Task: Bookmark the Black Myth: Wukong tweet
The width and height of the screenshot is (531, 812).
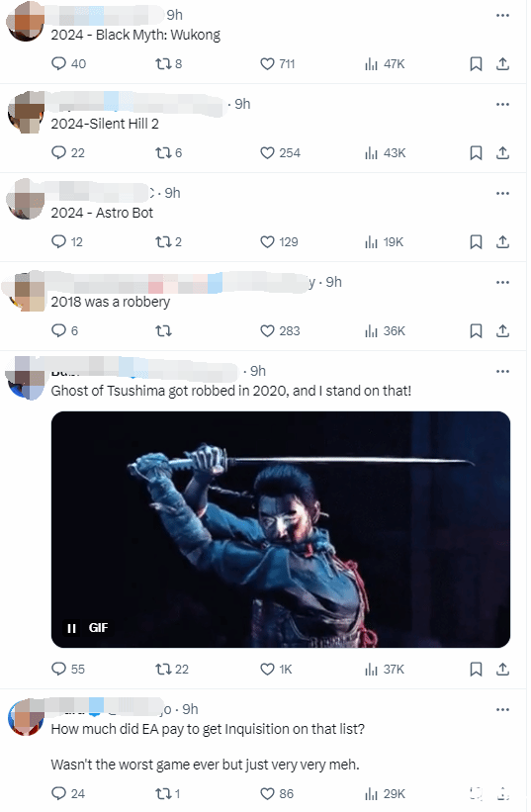Action: [x=476, y=63]
